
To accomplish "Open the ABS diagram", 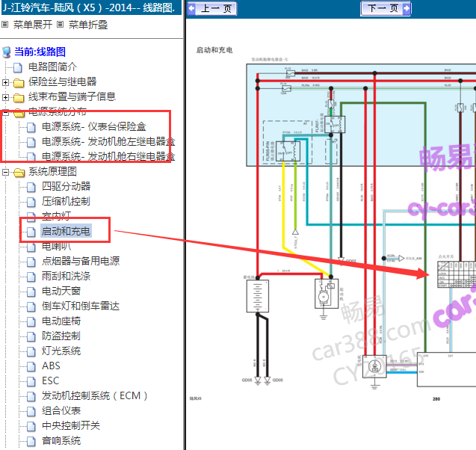I will tap(51, 366).
